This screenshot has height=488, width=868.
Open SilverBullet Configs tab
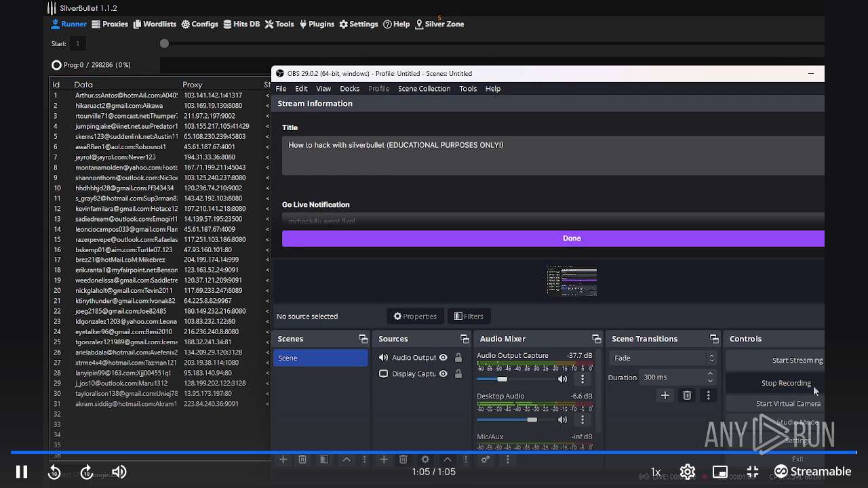(199, 24)
